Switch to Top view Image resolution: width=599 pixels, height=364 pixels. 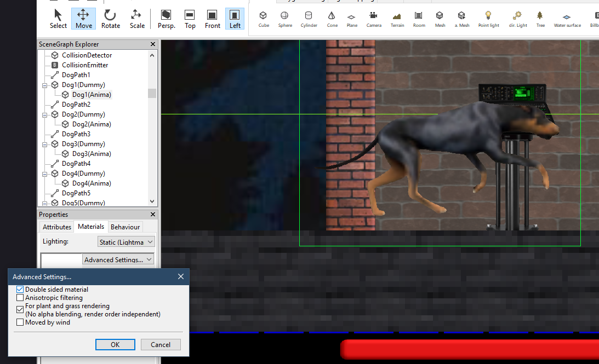190,19
